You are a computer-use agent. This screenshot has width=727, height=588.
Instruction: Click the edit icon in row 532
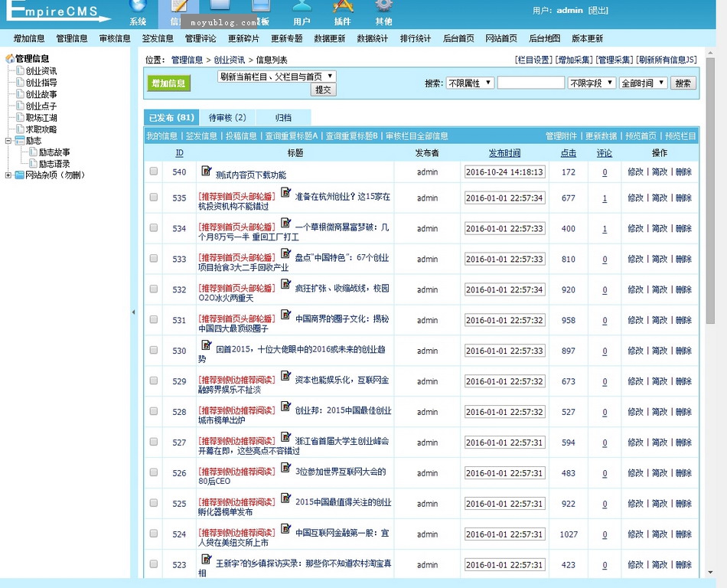pyautogui.click(x=285, y=284)
